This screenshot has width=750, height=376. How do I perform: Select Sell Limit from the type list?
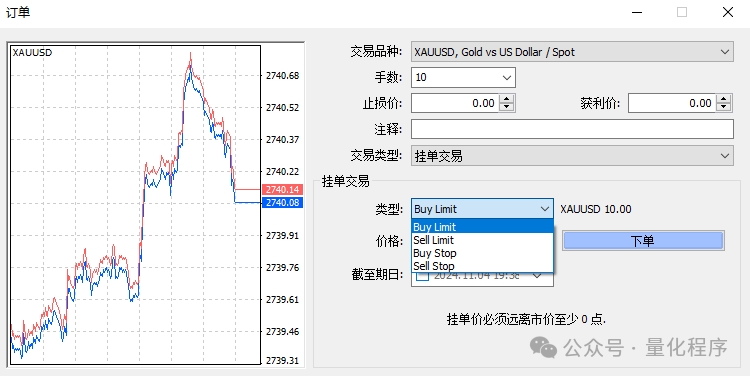482,240
